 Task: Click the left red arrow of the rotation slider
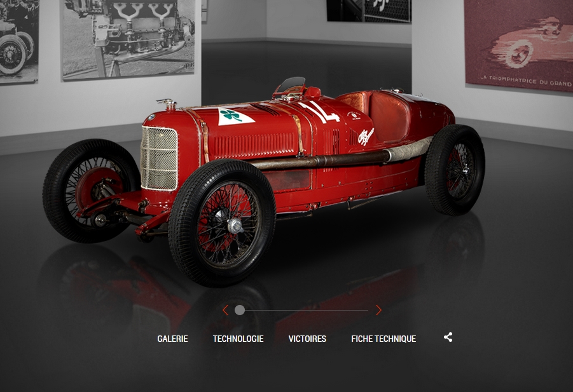tap(225, 310)
